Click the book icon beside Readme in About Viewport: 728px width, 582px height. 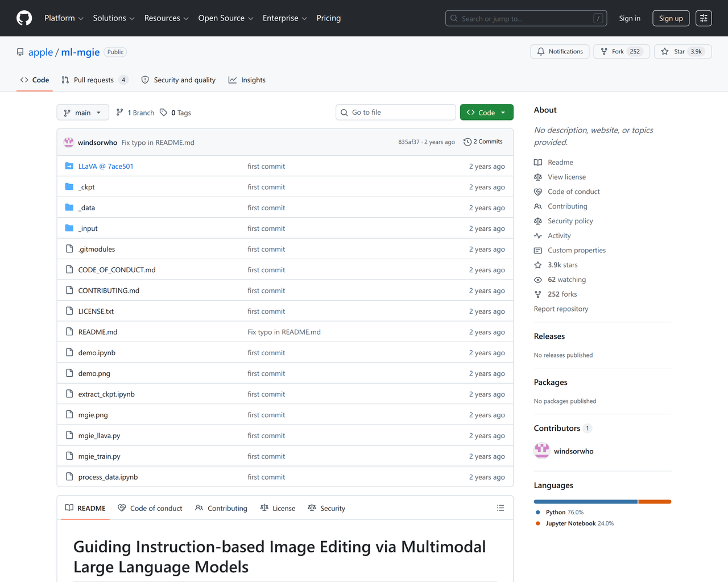click(x=538, y=163)
